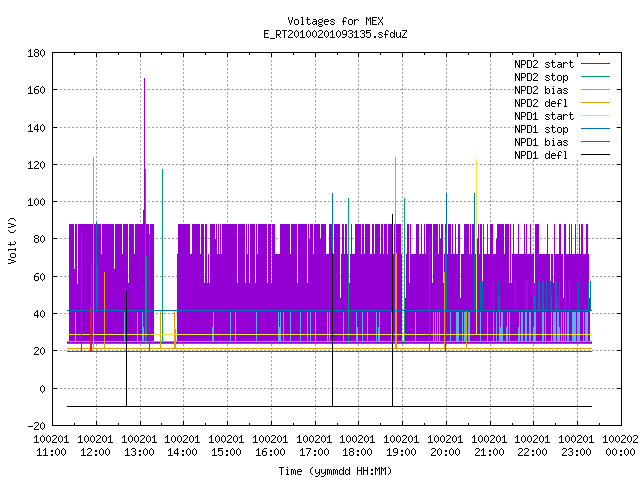The width and height of the screenshot is (640, 480).
Task: Click the 'NPD1 stop' legend label
Action: click(x=541, y=129)
